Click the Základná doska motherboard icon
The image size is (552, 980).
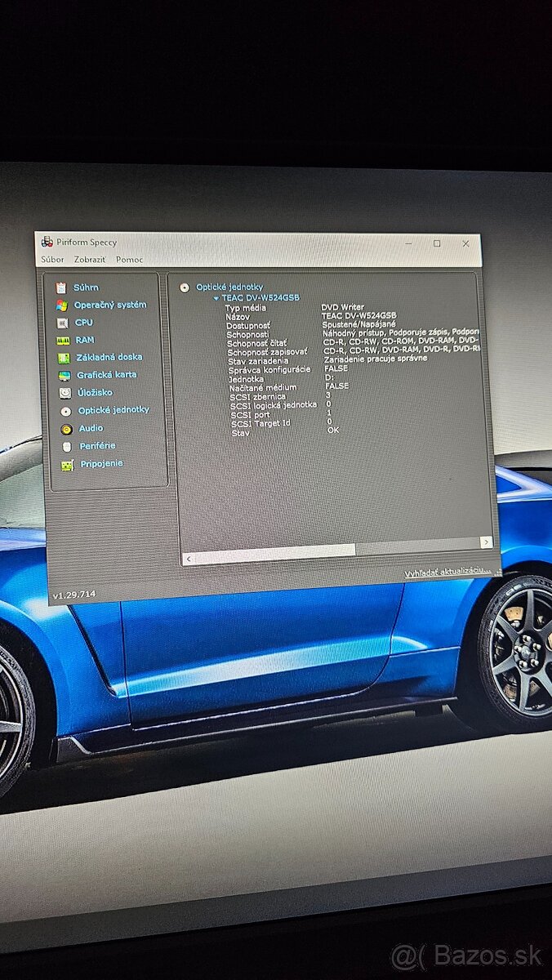tap(64, 358)
